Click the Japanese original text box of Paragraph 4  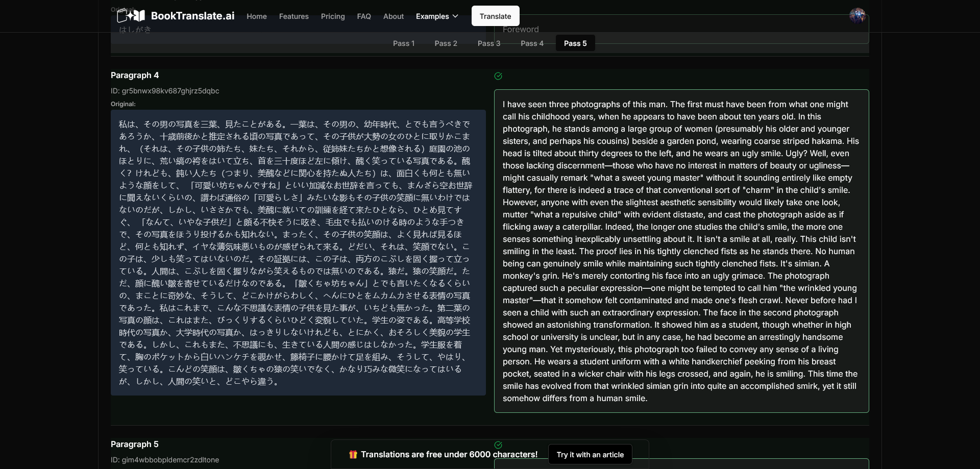point(298,253)
